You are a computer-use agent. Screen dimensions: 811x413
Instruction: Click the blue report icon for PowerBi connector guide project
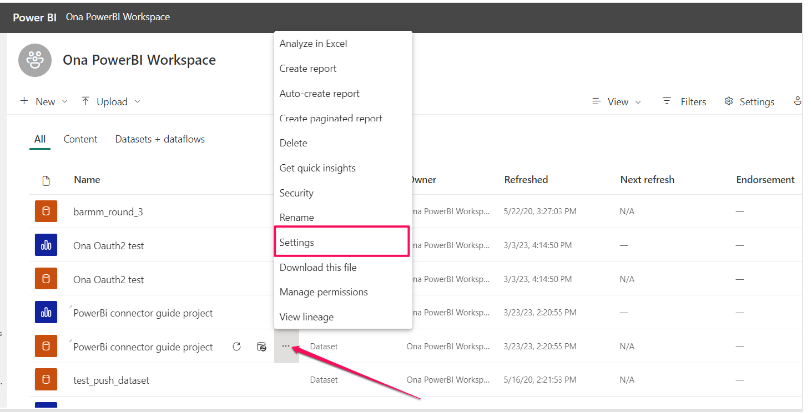[46, 313]
